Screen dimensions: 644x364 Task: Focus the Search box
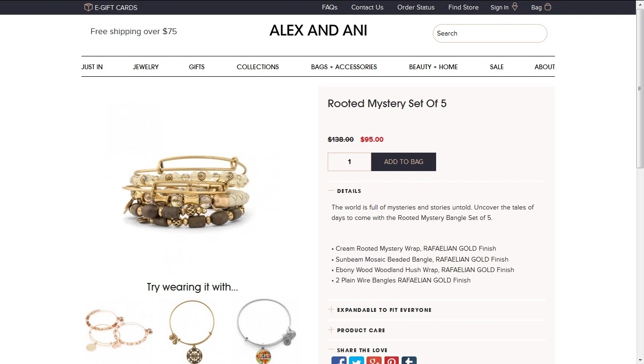(x=490, y=33)
